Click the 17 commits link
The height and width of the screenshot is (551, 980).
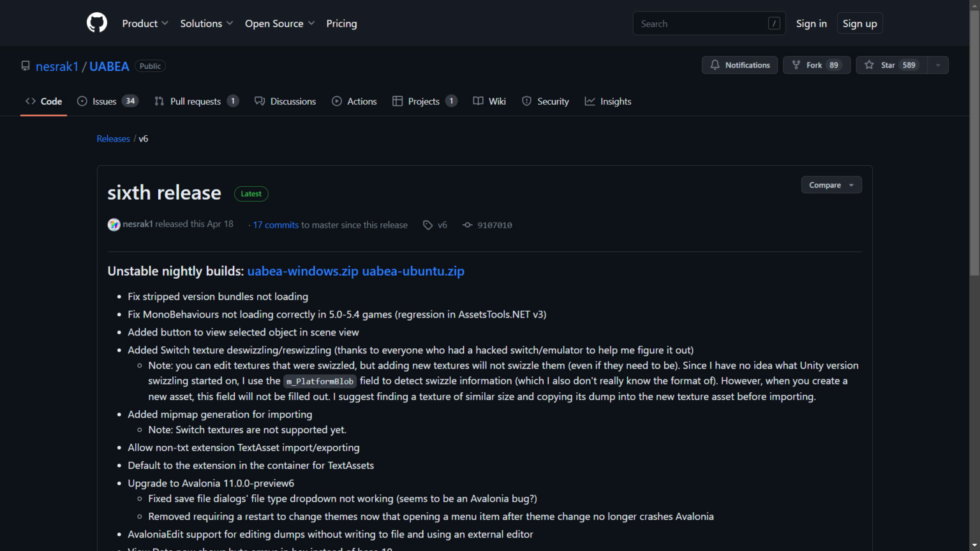pyautogui.click(x=276, y=225)
